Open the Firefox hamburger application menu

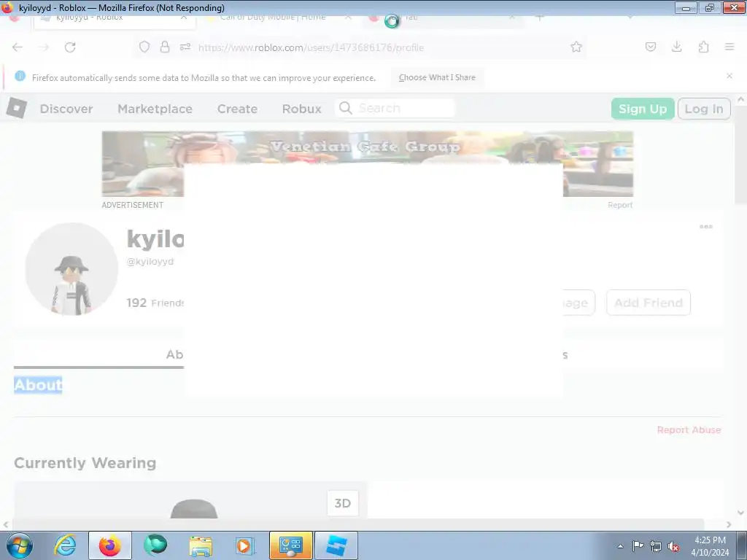[729, 47]
